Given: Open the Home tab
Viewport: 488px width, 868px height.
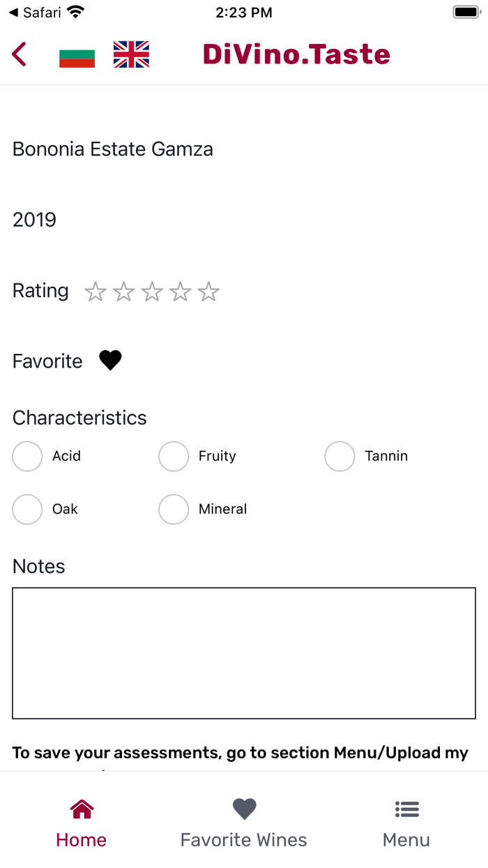Looking at the screenshot, I should 82,823.
